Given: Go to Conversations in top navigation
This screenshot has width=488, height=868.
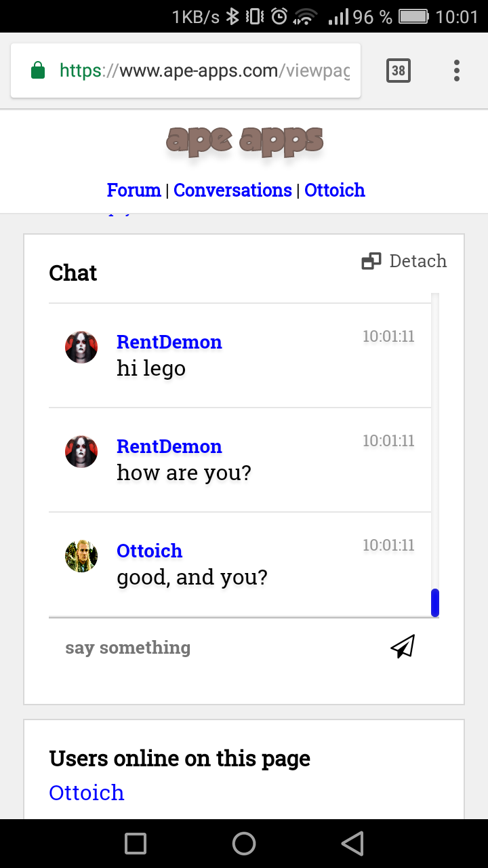Looking at the screenshot, I should click(x=232, y=191).
